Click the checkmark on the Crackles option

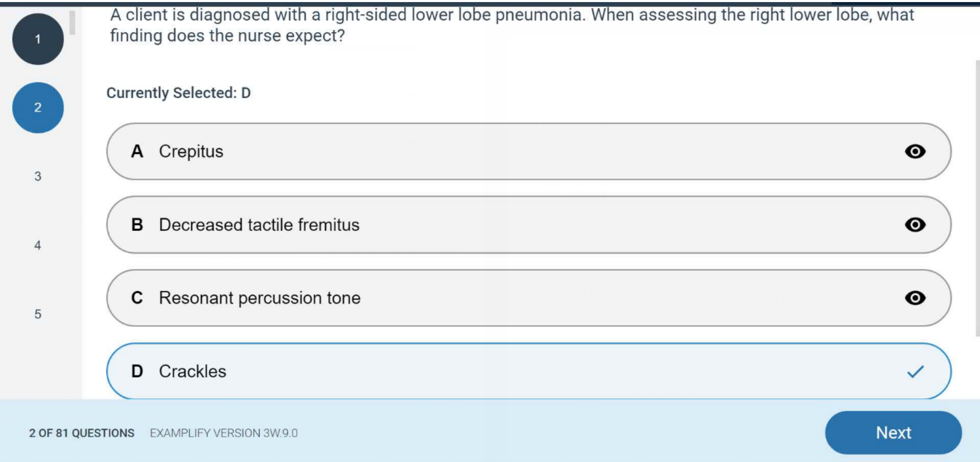(915, 371)
